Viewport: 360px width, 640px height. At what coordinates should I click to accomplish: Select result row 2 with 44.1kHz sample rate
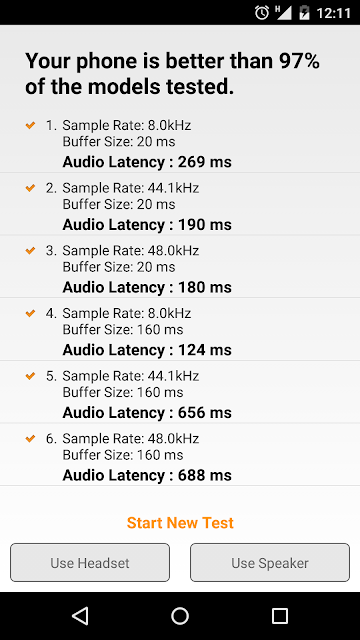click(180, 204)
